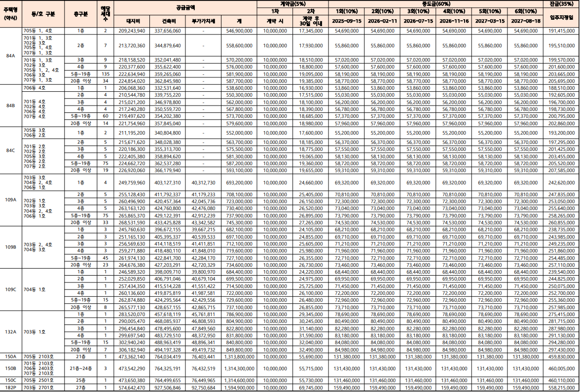This screenshot has height=392, width=580.
Task: Click the 2026-02-11 date header
Action: pos(382,21)
